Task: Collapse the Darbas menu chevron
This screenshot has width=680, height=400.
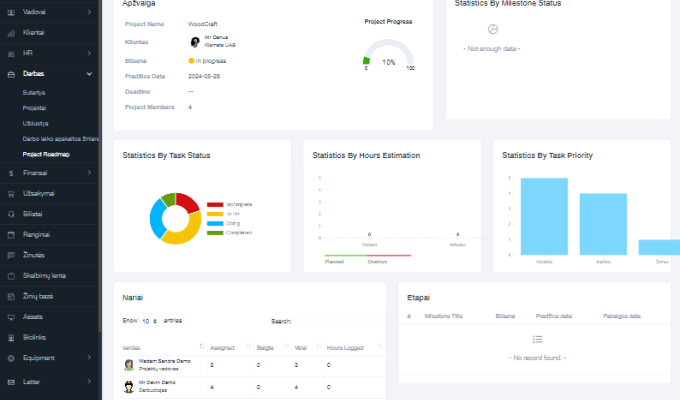Action: click(90, 74)
